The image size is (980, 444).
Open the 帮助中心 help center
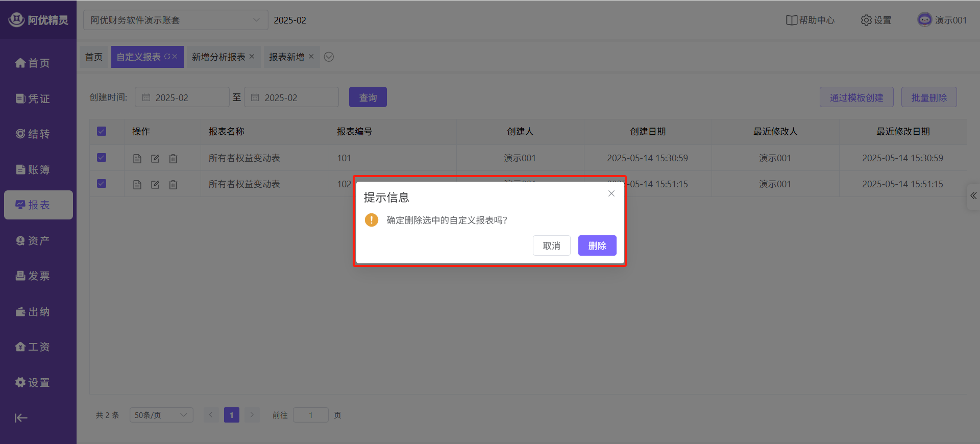pos(810,20)
